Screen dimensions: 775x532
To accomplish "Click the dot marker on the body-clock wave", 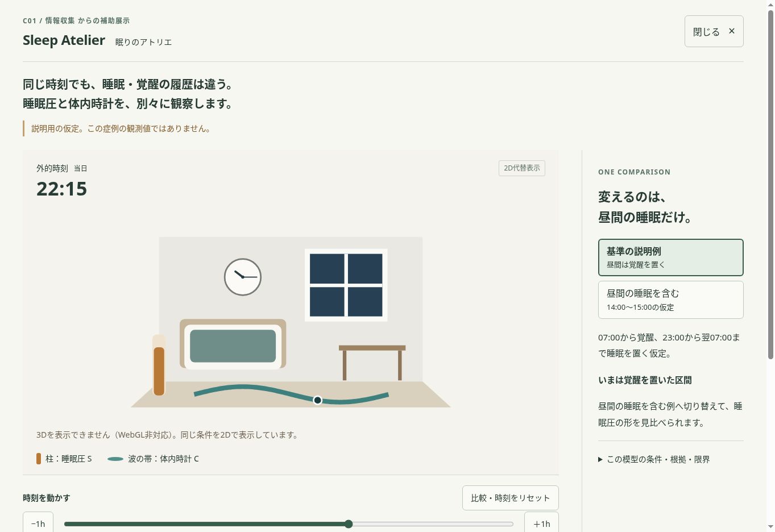I will pos(318,400).
